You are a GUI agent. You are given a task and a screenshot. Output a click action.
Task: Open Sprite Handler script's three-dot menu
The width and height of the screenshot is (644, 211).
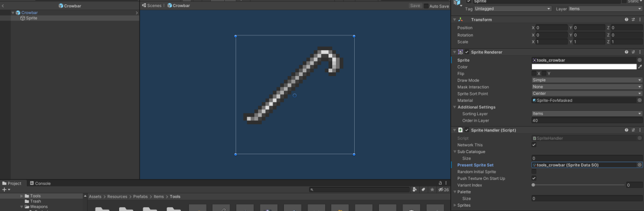(x=639, y=130)
